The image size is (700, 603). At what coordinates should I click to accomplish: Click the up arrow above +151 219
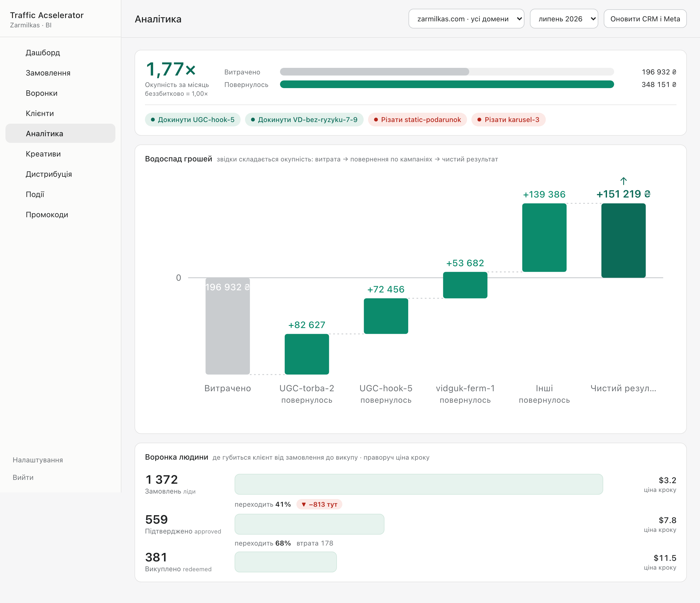(624, 181)
